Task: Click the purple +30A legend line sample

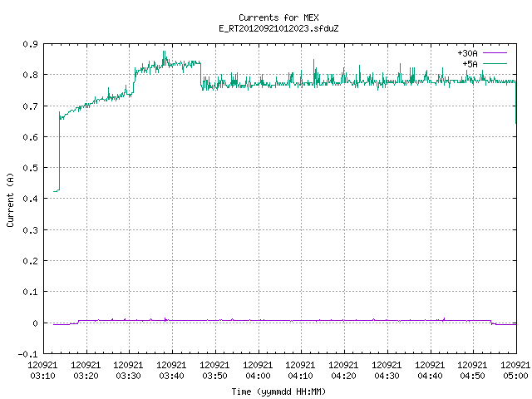Action: [495, 53]
